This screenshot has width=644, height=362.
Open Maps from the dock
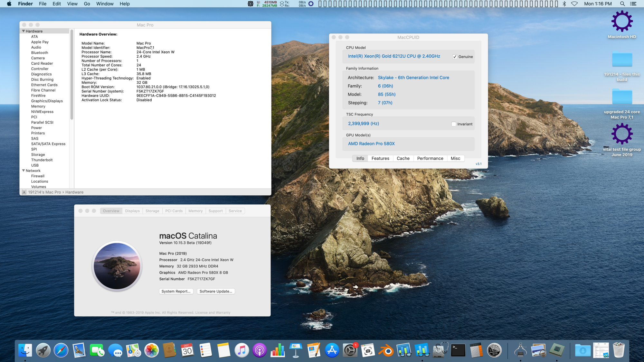(133, 350)
